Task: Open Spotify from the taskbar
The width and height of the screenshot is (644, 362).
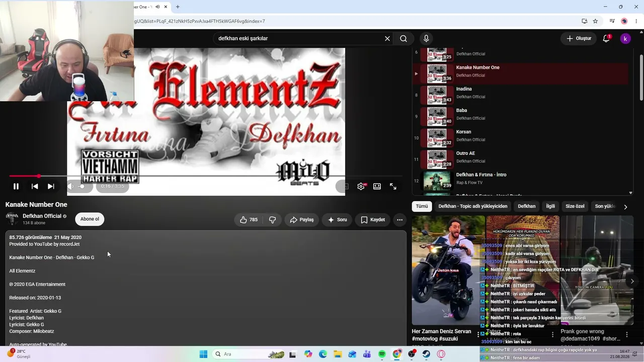Action: pyautogui.click(x=382, y=354)
